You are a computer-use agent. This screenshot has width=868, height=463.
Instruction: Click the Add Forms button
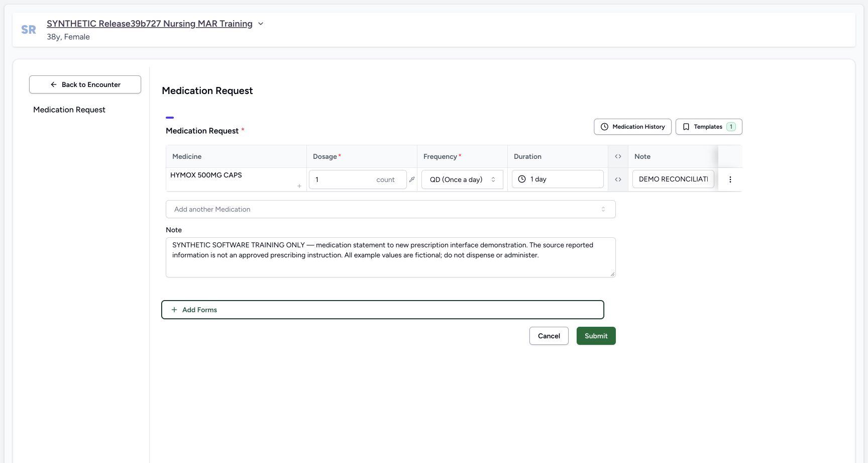tap(383, 310)
